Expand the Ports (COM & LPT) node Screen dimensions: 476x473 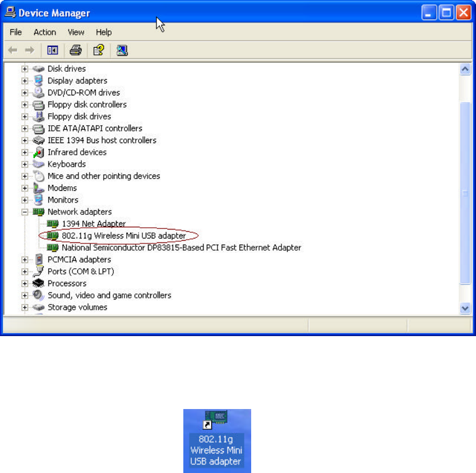(x=25, y=272)
